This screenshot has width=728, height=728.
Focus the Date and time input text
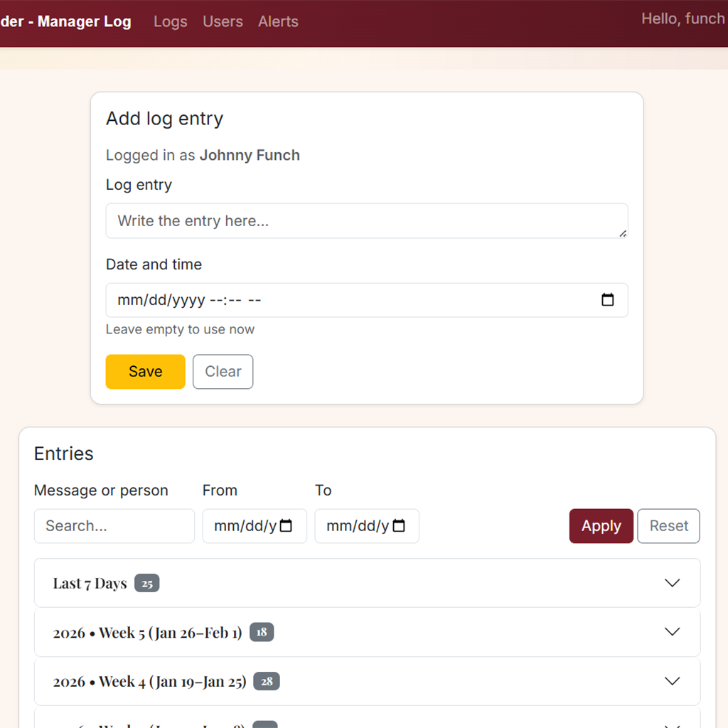tap(284, 300)
